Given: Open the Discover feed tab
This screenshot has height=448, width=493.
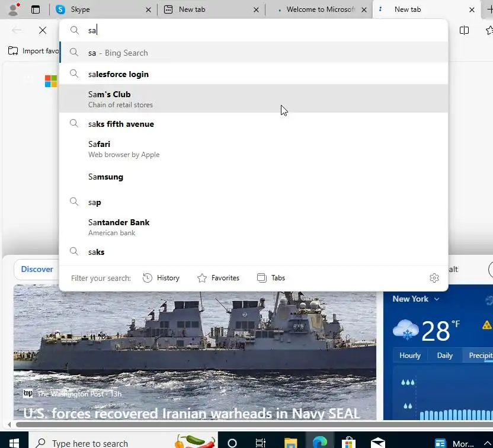Looking at the screenshot, I should coord(37,269).
